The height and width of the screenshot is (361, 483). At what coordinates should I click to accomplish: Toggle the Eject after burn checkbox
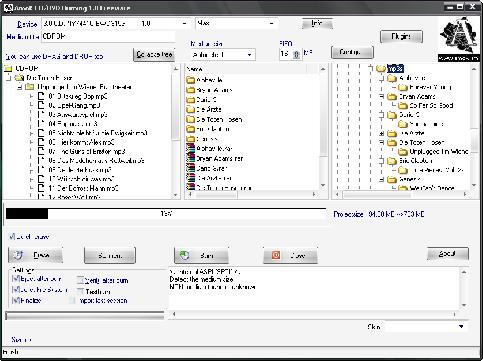point(15,279)
